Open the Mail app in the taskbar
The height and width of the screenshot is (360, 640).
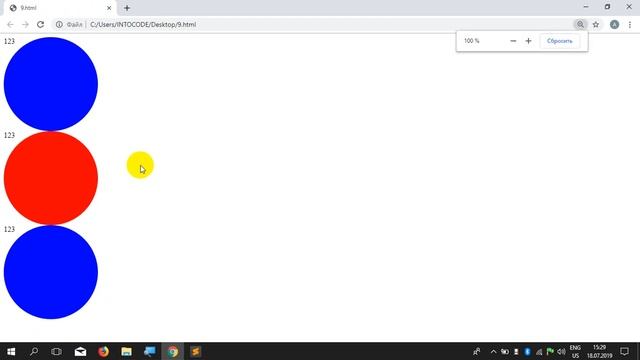click(x=80, y=351)
